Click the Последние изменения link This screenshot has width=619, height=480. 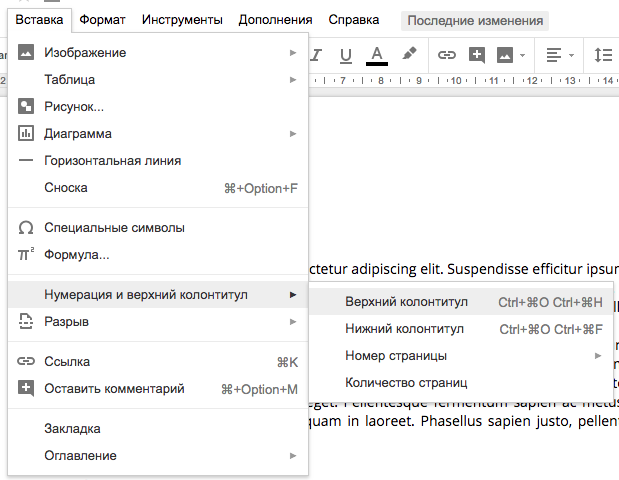tap(474, 20)
